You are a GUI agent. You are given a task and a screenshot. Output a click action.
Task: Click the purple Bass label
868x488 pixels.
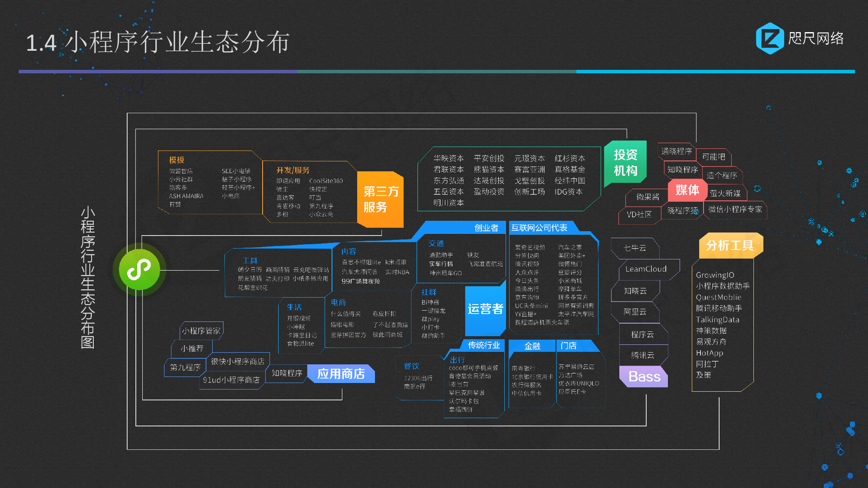tap(644, 377)
